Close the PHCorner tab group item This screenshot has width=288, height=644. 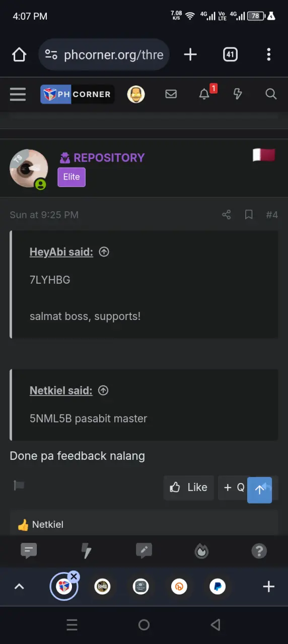[74, 577]
